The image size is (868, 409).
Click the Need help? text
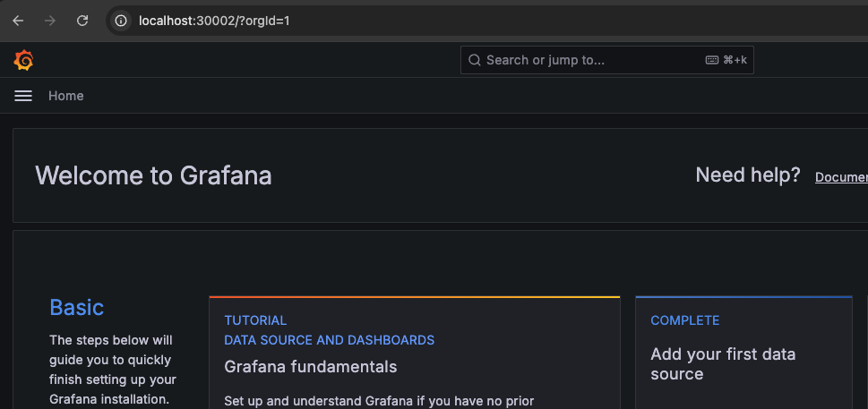748,175
